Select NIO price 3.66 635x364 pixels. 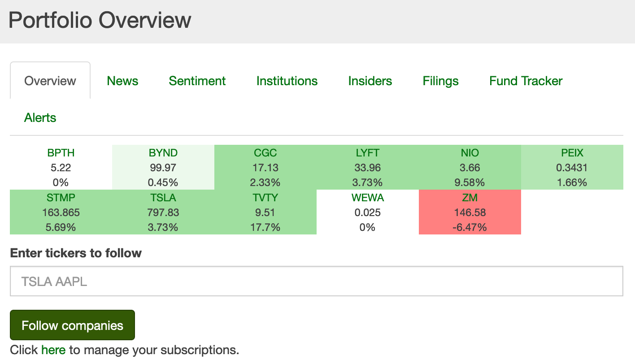[x=470, y=168]
